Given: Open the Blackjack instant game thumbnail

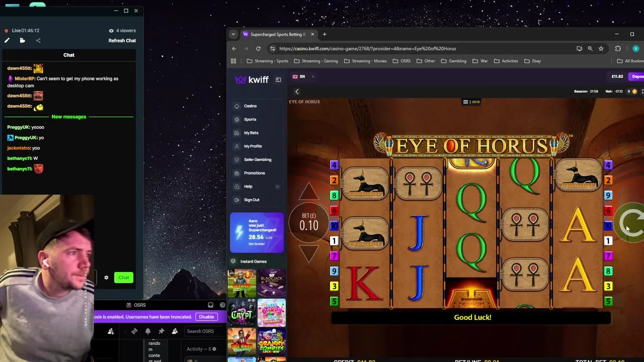Looking at the screenshot, I should (272, 283).
